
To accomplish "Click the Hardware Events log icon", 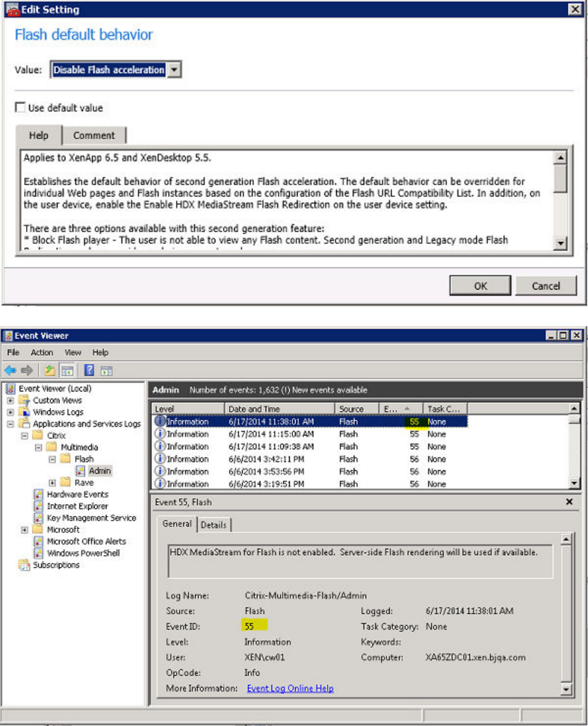I will pyautogui.click(x=39, y=494).
